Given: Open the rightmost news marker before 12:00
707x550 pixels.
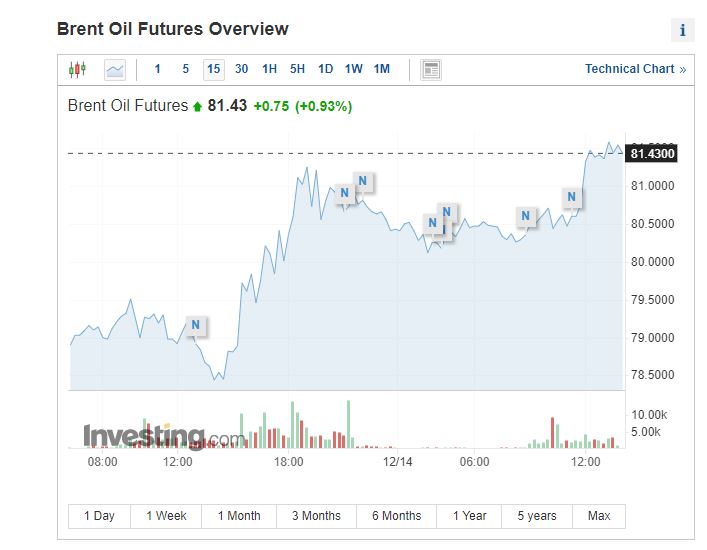Looking at the screenshot, I should 572,197.
